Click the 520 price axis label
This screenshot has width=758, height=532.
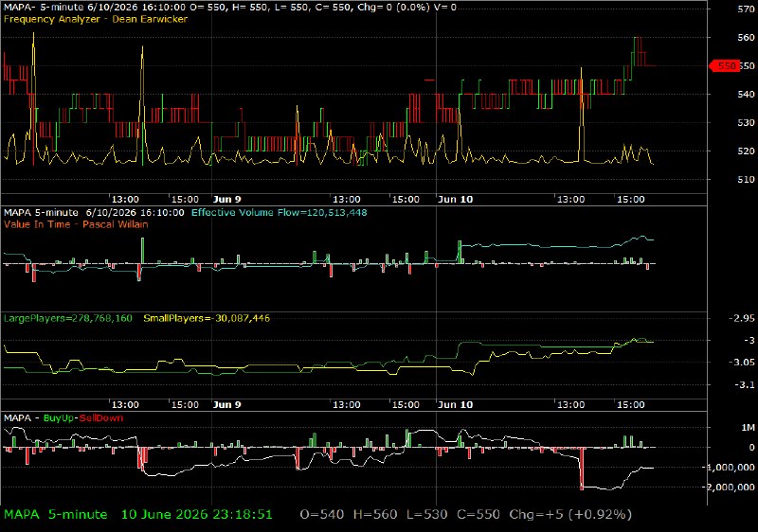pos(746,151)
